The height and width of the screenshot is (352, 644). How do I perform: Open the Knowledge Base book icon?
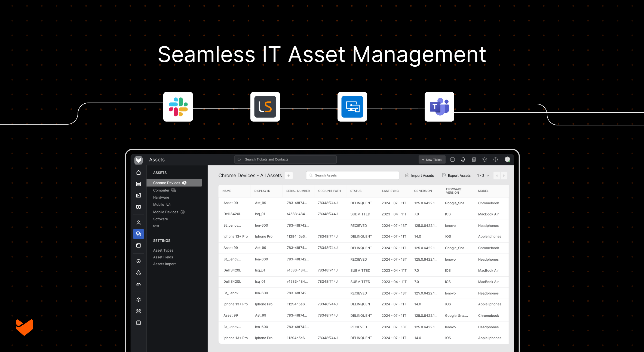(x=139, y=207)
